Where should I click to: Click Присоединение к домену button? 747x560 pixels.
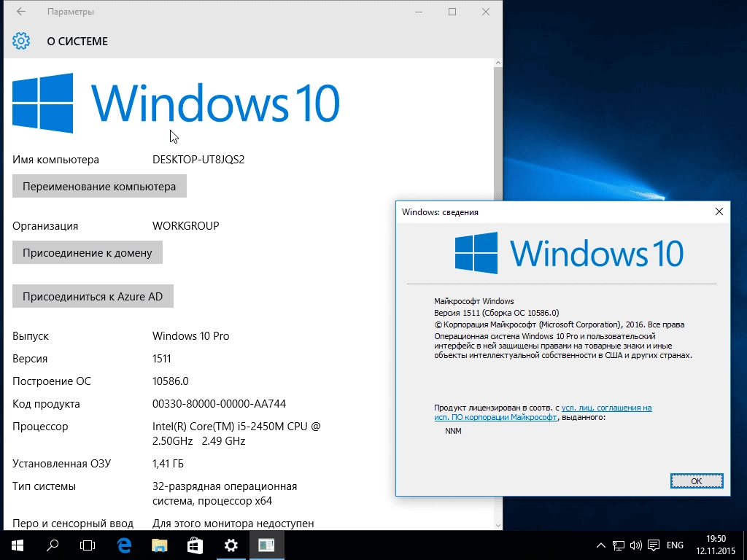pos(88,252)
